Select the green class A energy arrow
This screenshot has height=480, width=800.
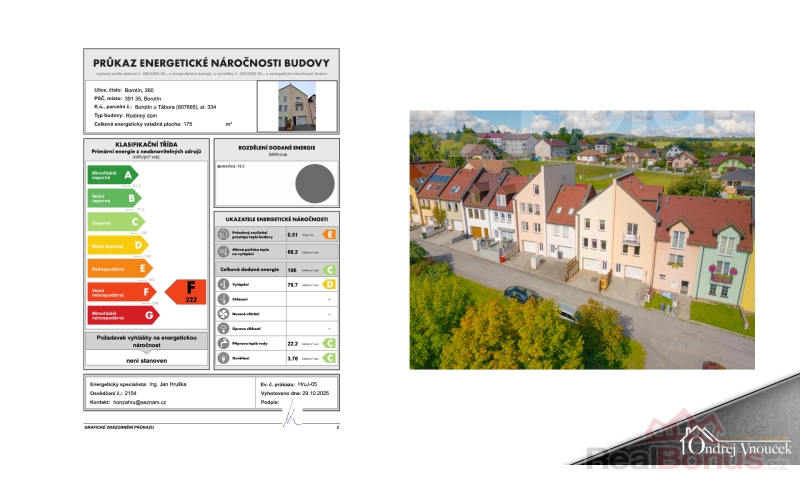(111, 175)
